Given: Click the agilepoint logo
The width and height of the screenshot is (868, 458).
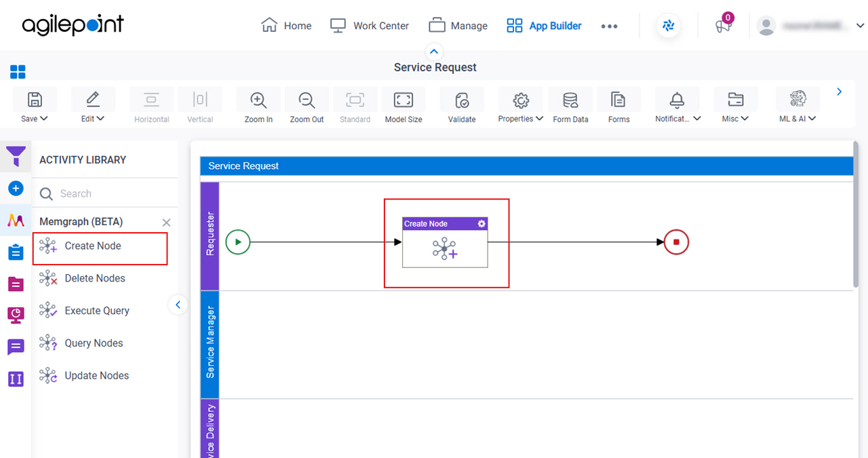Looking at the screenshot, I should tap(73, 26).
